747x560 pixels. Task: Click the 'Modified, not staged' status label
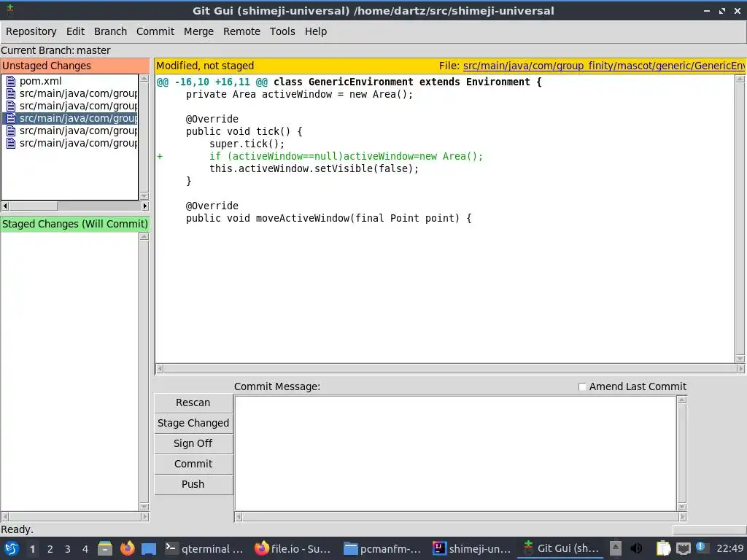pos(205,66)
